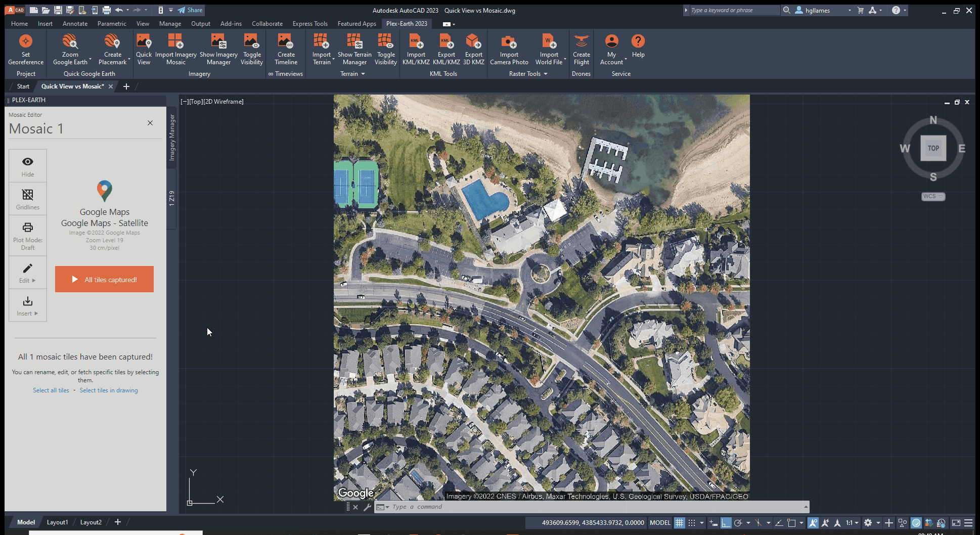Open the Home ribbon tab

20,24
